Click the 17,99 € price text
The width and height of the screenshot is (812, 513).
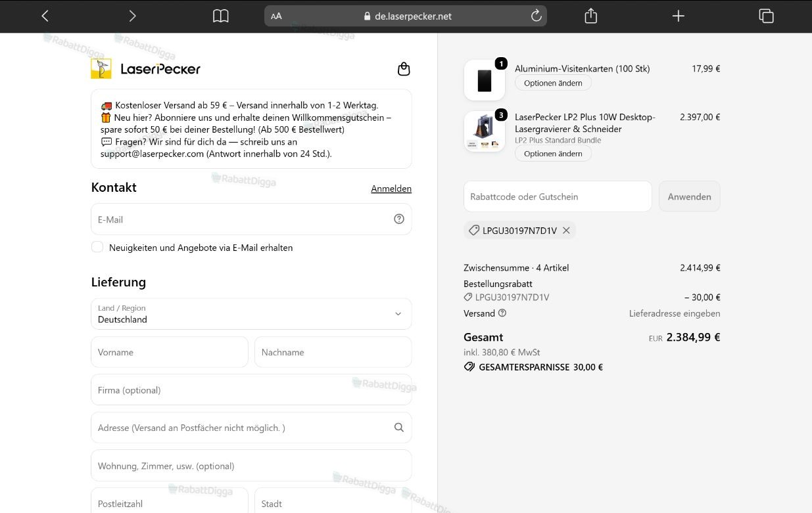tap(705, 68)
